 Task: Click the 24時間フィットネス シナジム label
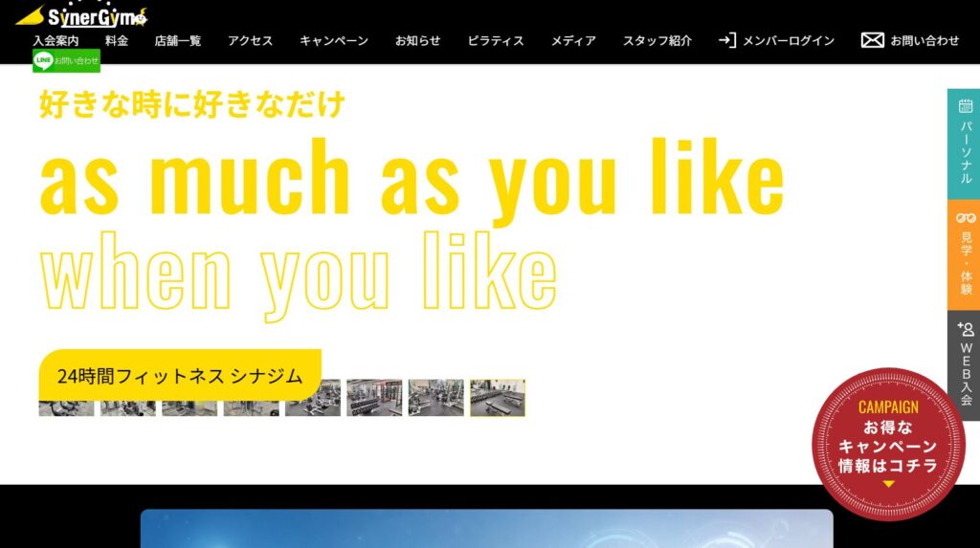[x=180, y=375]
